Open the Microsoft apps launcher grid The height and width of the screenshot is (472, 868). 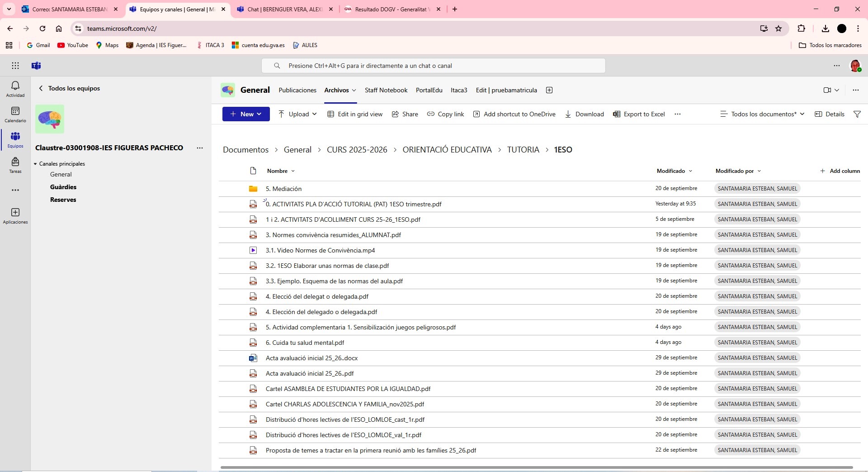tap(15, 66)
